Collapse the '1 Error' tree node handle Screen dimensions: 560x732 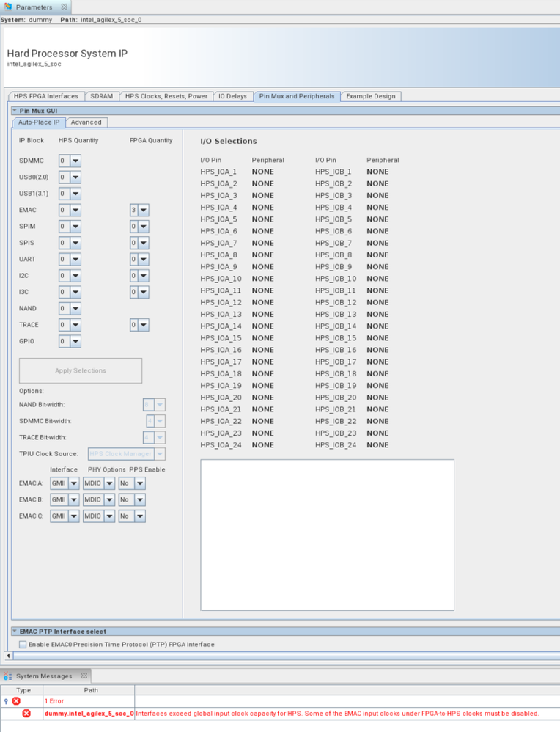7,701
